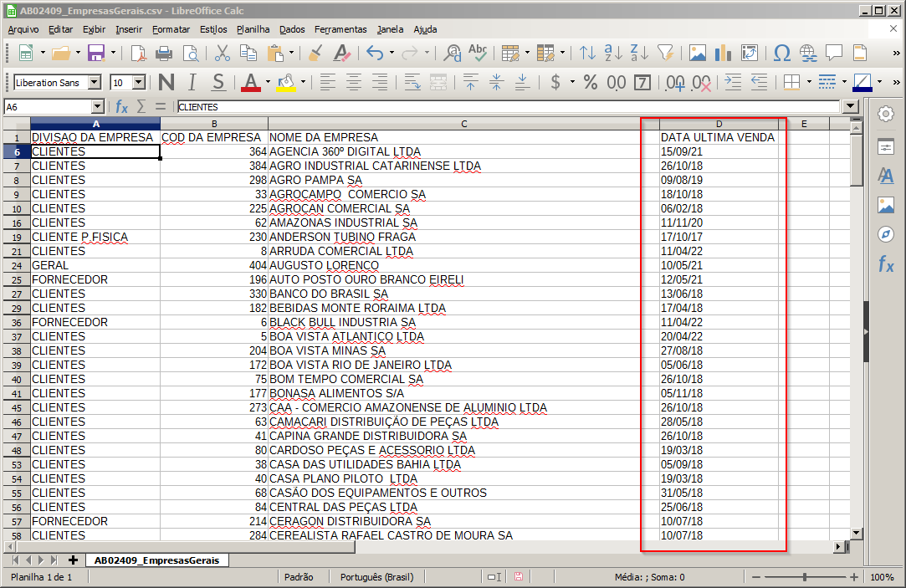Format cell as percent

590,83
